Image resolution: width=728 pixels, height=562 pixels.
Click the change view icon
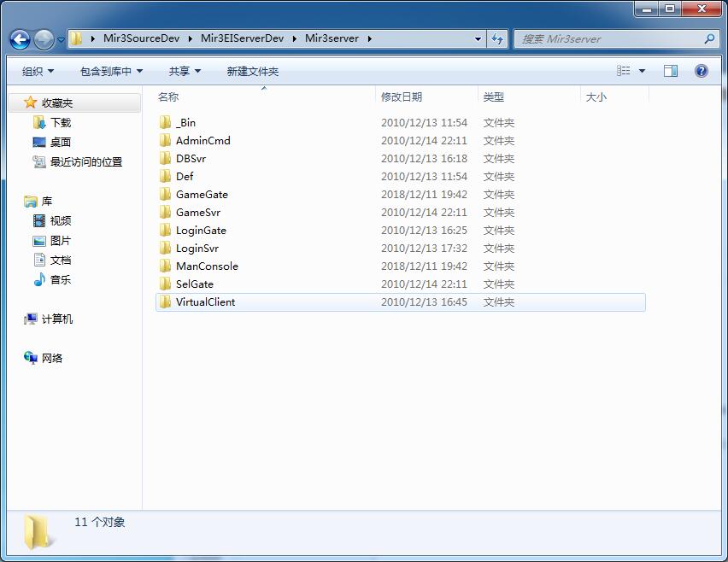625,71
